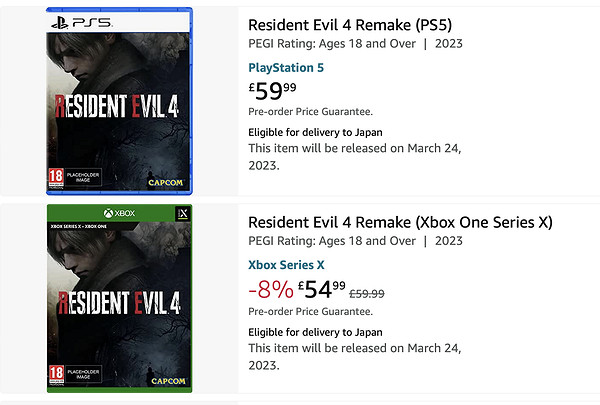The width and height of the screenshot is (600, 405).
Task: Click the Series X badge on the Xbox cover
Action: (181, 215)
